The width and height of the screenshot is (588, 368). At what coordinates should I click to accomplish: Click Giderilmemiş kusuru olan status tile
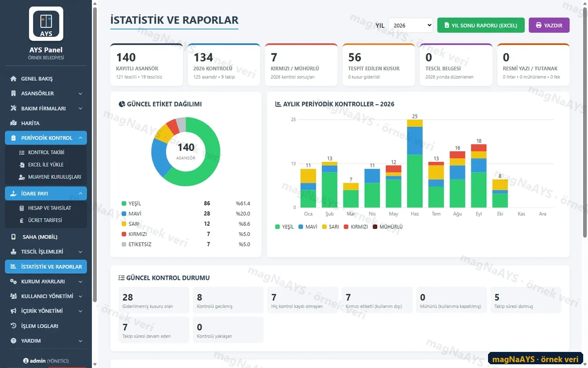[x=154, y=300]
